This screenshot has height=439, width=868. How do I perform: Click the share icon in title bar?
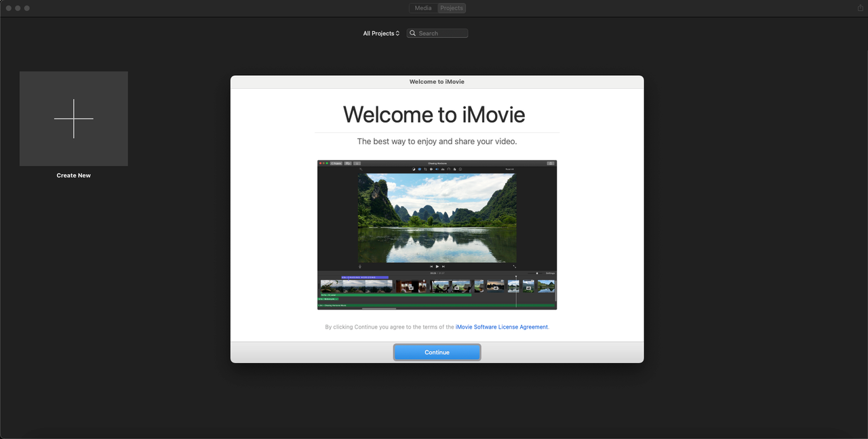point(861,8)
